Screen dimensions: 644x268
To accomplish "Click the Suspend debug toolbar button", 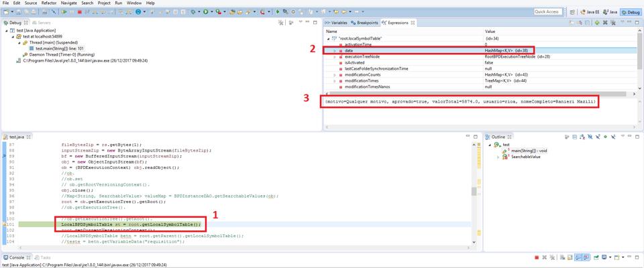I will coord(72,12).
